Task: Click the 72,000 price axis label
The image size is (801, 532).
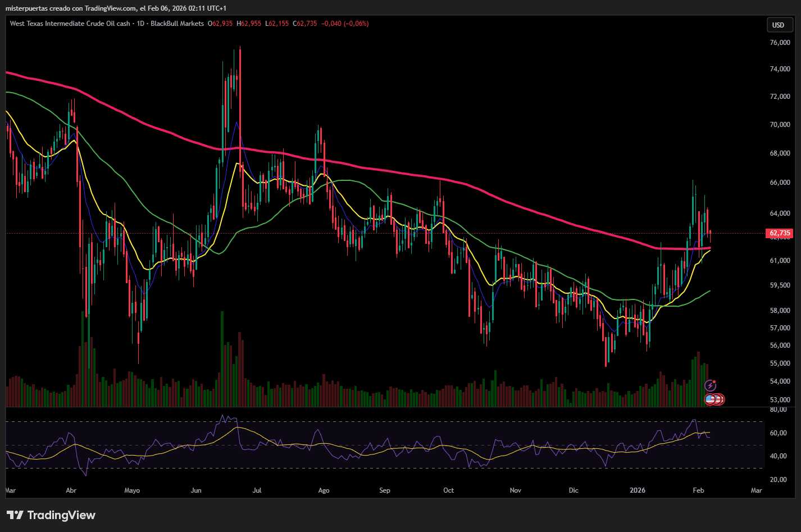Action: pos(780,97)
